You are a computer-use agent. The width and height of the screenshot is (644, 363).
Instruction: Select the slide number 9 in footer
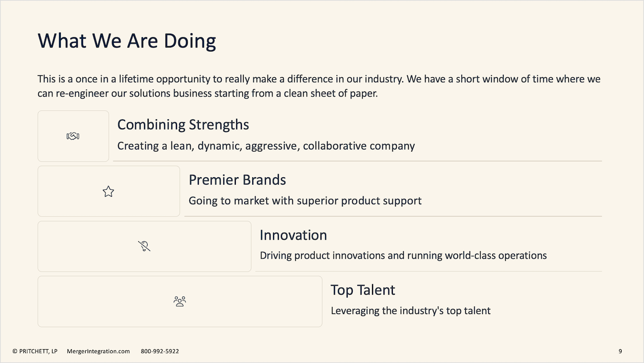(x=620, y=351)
